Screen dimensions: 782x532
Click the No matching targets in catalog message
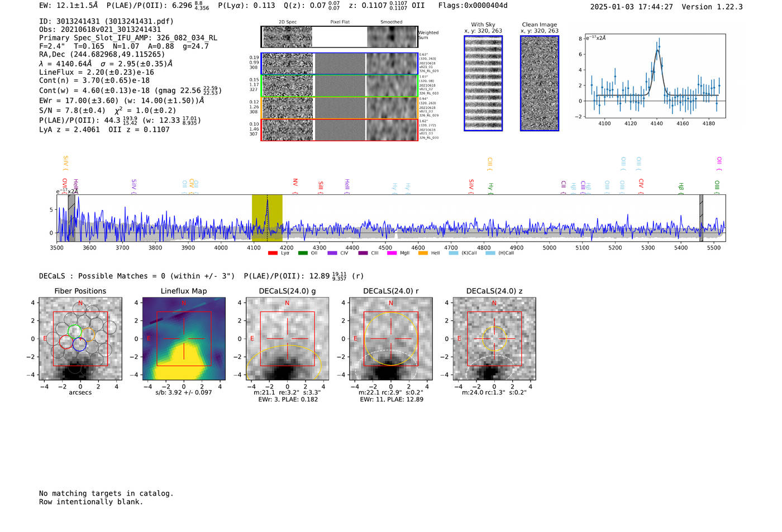pos(106,493)
